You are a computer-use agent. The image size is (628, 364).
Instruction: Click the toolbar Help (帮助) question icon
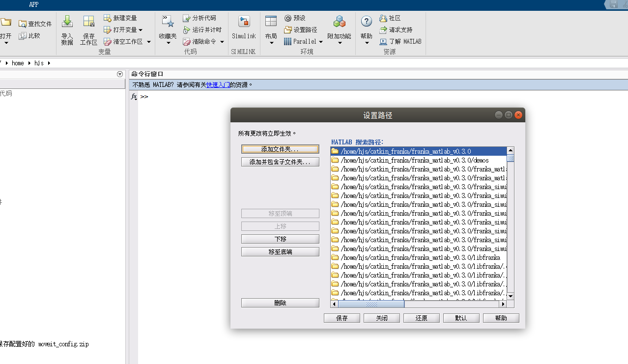[367, 22]
